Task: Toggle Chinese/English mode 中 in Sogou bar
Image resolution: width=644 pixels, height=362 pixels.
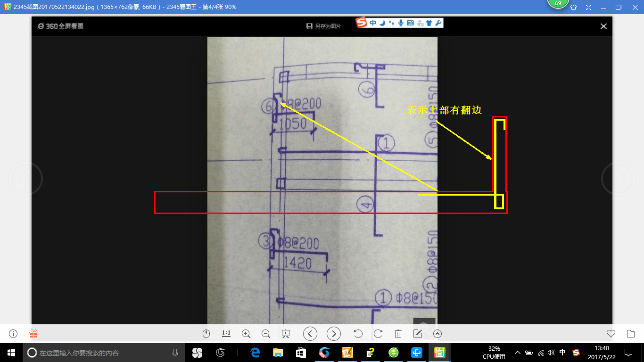Action: [373, 23]
